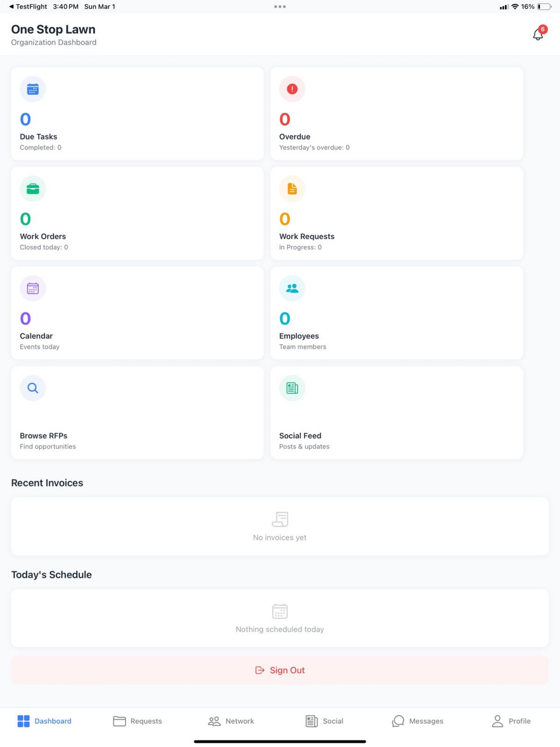Open the Browse RFPs card title
The width and height of the screenshot is (560, 747).
pyautogui.click(x=43, y=436)
